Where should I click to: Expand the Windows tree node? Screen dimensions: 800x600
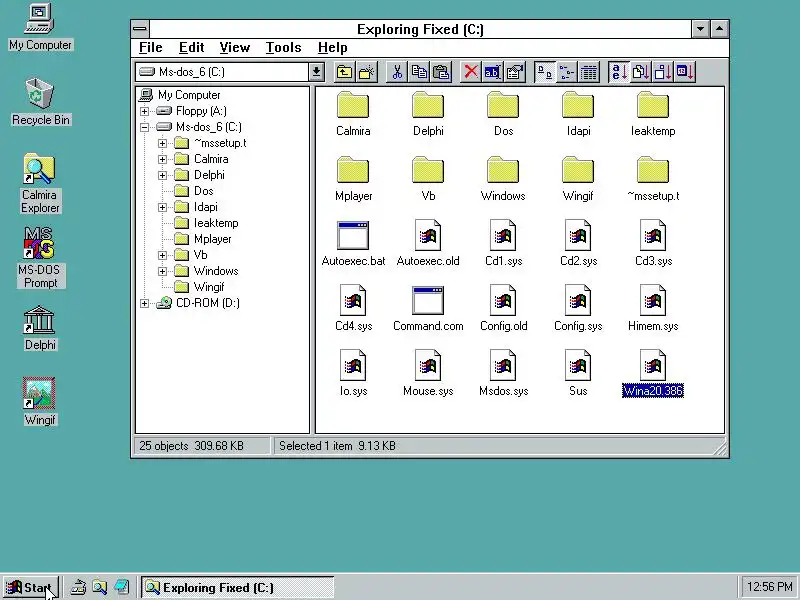point(162,271)
